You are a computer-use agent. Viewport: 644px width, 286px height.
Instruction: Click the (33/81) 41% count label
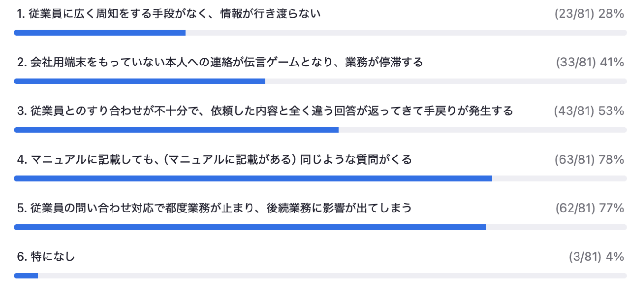589,63
